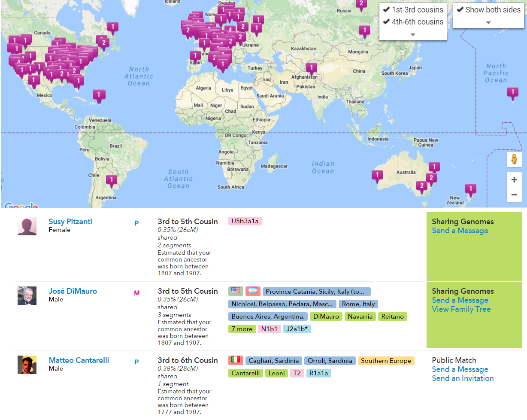Click the 'Southern Europe' ancestry tag
The width and height of the screenshot is (527, 420).
[x=386, y=361]
